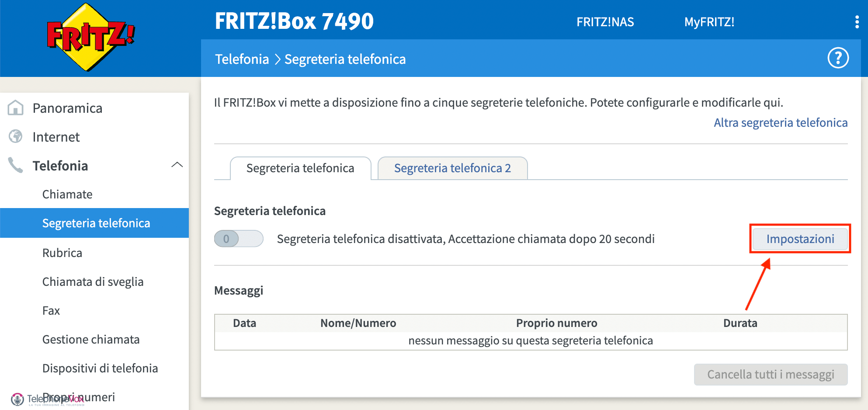Open MyFRITZ! from the header
This screenshot has width=868, height=410.
point(709,22)
